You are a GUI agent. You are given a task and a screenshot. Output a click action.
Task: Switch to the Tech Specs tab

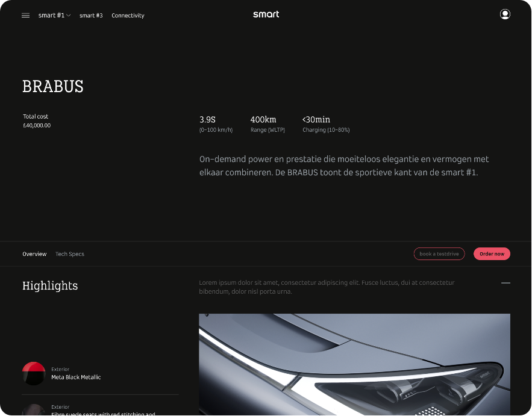pyautogui.click(x=69, y=254)
